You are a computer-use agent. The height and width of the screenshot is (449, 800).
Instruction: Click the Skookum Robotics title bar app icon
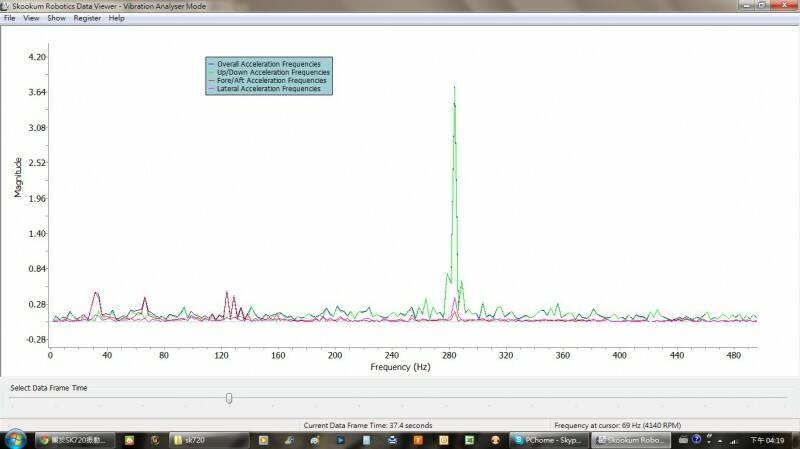pyautogui.click(x=5, y=6)
